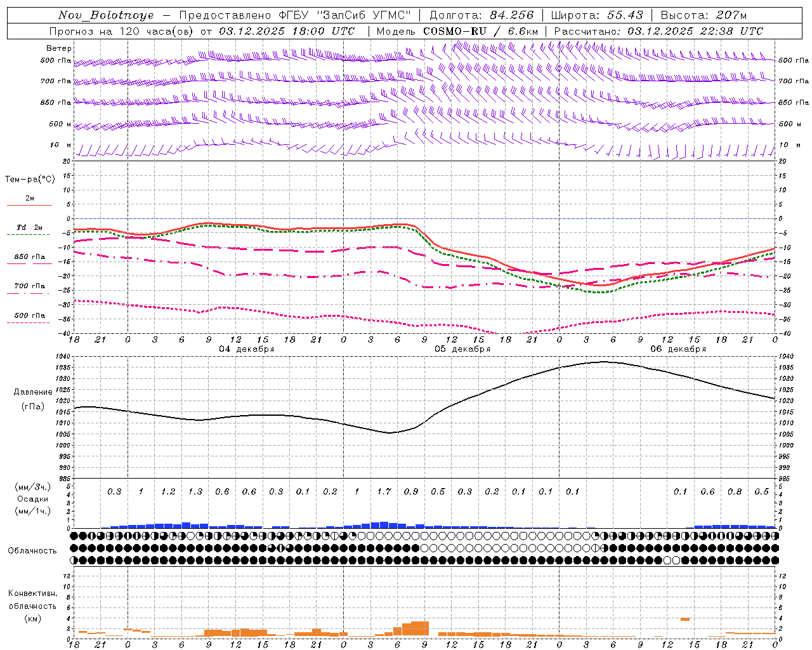Screen dimensions: 812x650
Task: Click the 'Конвективн.' convective cloud label
Action: point(32,594)
